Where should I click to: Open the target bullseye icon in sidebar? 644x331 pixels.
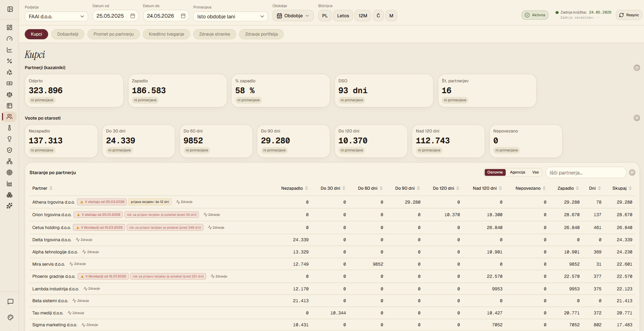[9, 172]
